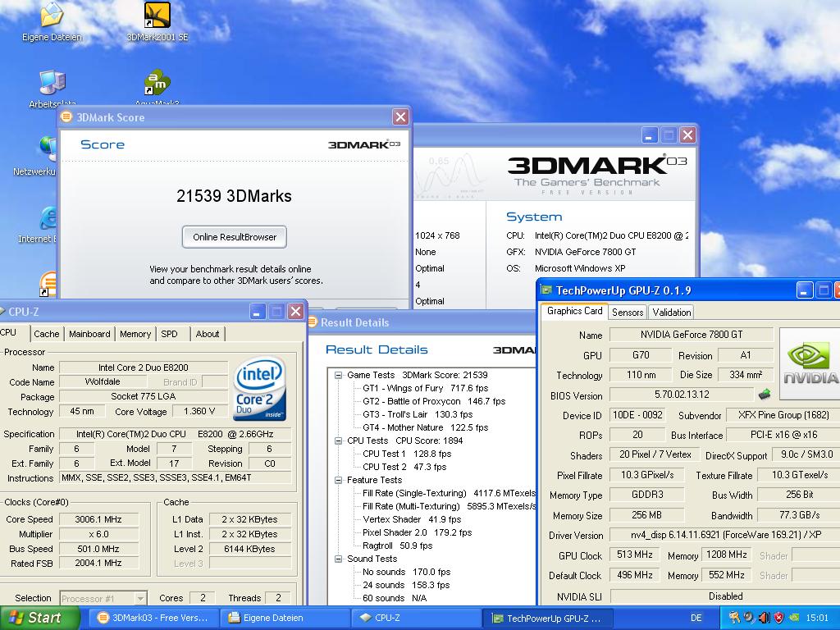Click the GPU-Z title bar app icon
Screen dimensions: 840x630
click(x=546, y=290)
